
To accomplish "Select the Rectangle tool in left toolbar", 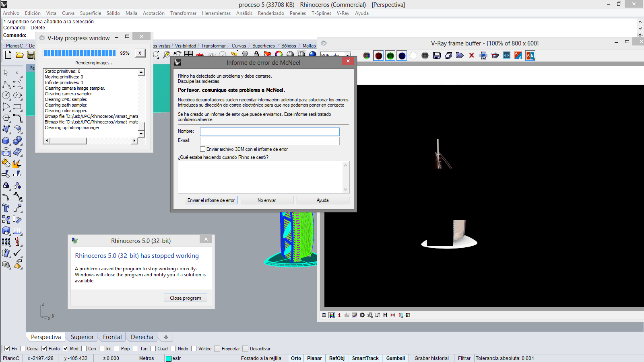I will pos(17,107).
